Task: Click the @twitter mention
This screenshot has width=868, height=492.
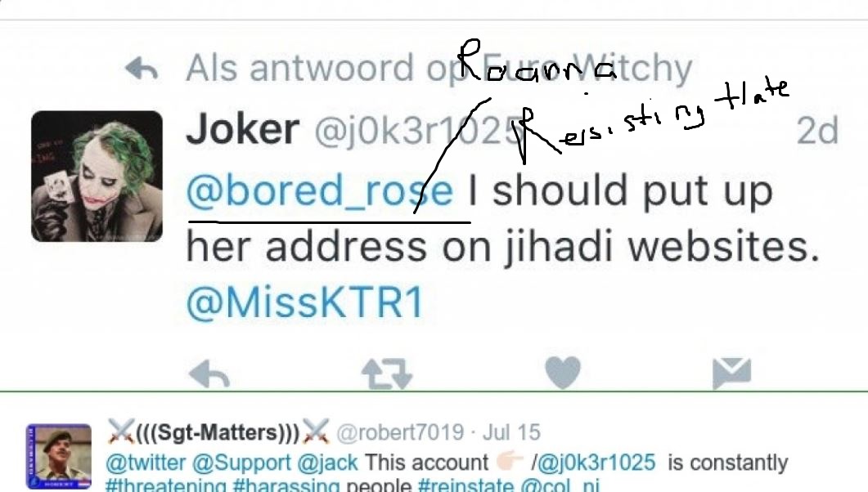Action: pos(146,463)
